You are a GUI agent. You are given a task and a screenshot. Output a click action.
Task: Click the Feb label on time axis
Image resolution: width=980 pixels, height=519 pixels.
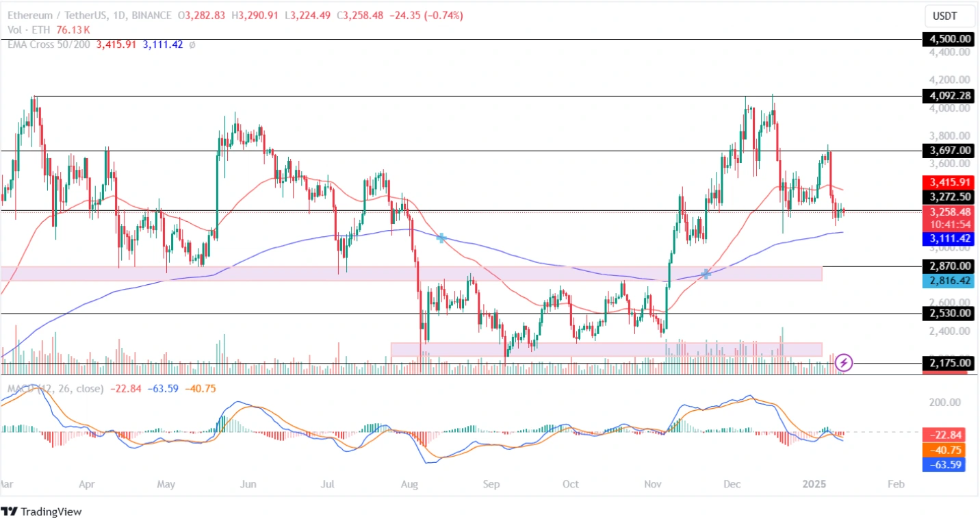pyautogui.click(x=895, y=484)
